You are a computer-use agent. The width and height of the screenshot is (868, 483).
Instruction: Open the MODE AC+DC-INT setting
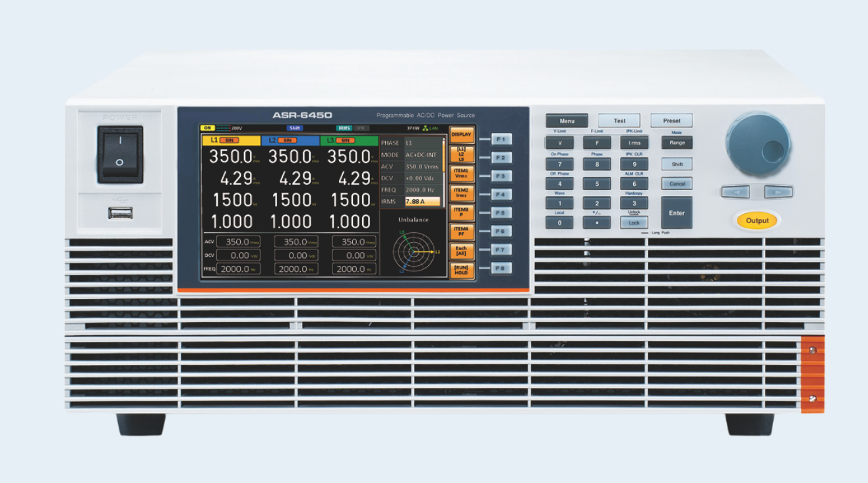(410, 155)
